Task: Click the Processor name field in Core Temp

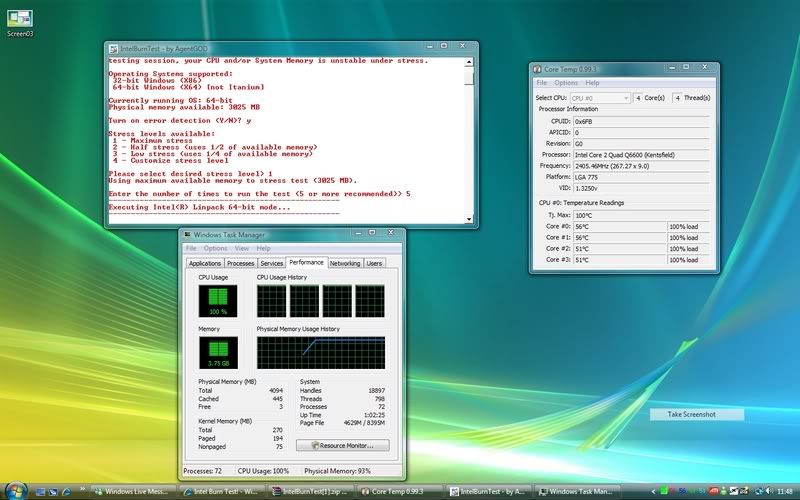Action: [x=641, y=155]
